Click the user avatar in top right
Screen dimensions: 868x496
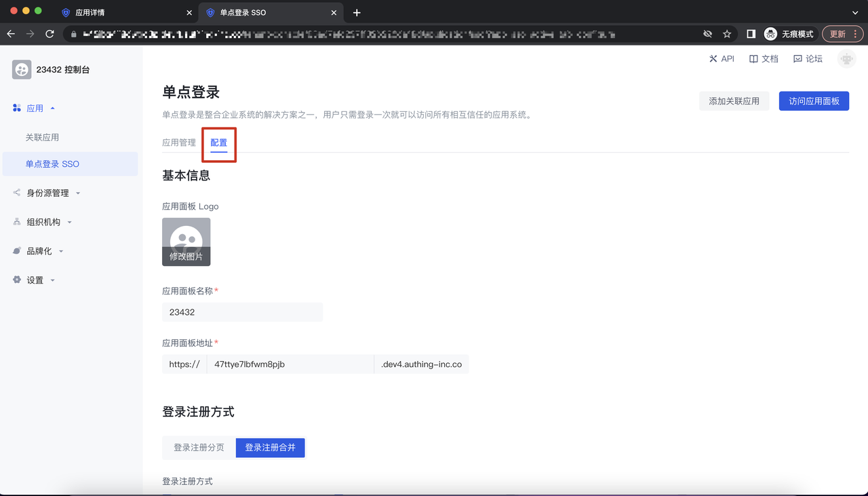[846, 59]
